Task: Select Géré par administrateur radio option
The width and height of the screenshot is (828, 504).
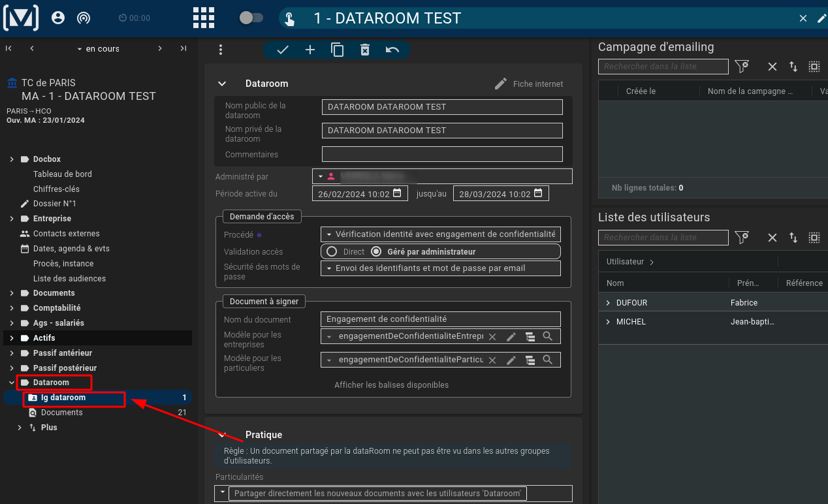Action: coord(376,251)
